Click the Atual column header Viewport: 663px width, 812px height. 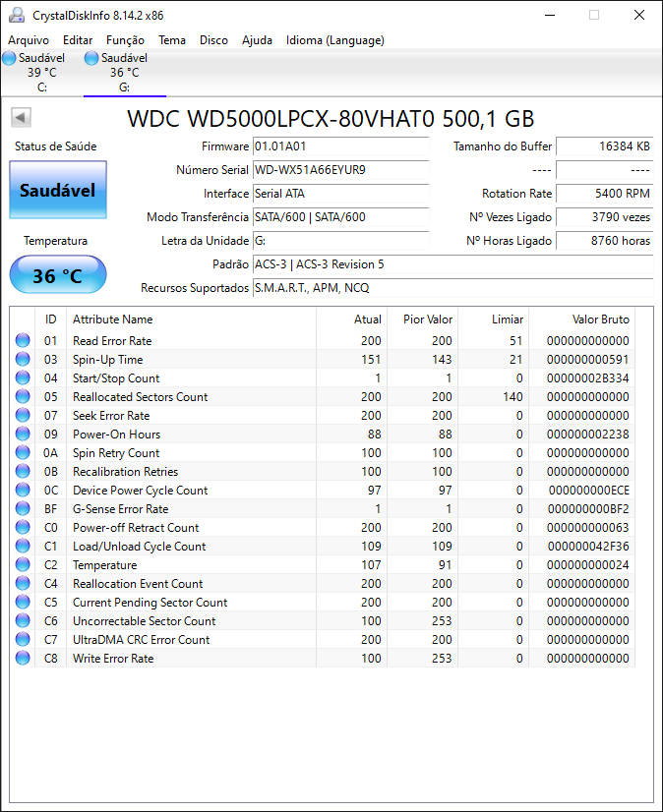[x=351, y=319]
